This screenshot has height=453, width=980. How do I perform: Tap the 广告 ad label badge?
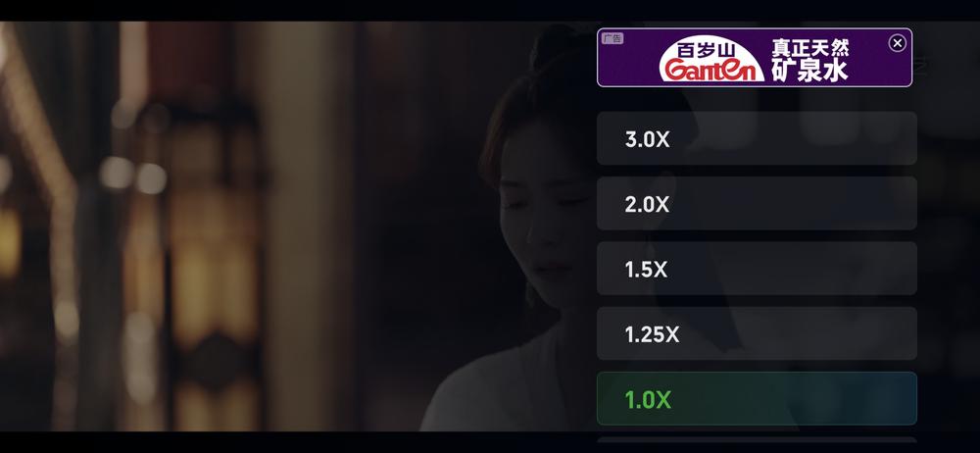coord(612,38)
